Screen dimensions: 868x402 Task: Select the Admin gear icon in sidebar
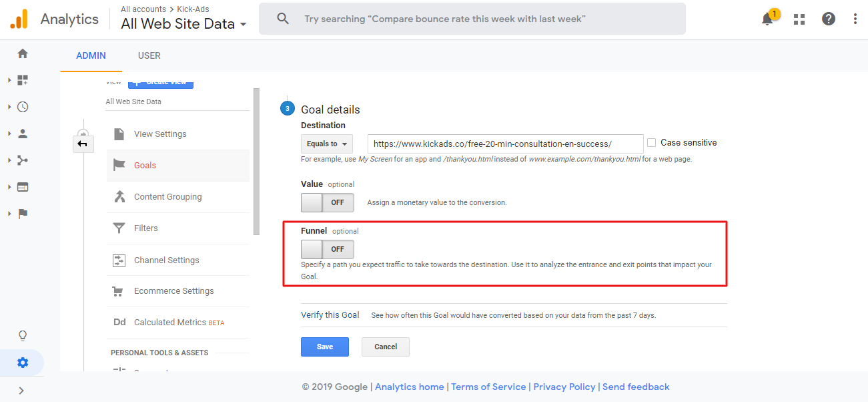(23, 363)
